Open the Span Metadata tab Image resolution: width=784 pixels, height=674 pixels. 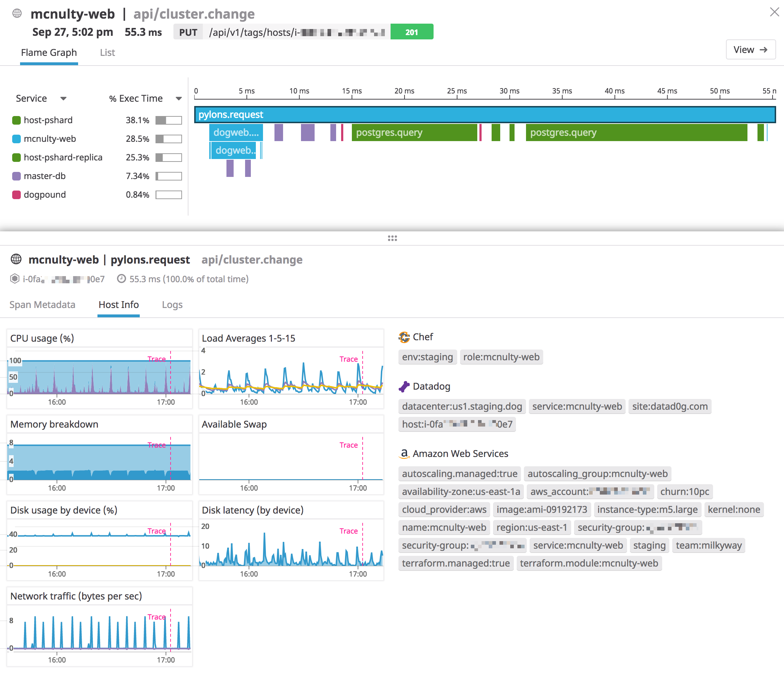click(42, 305)
